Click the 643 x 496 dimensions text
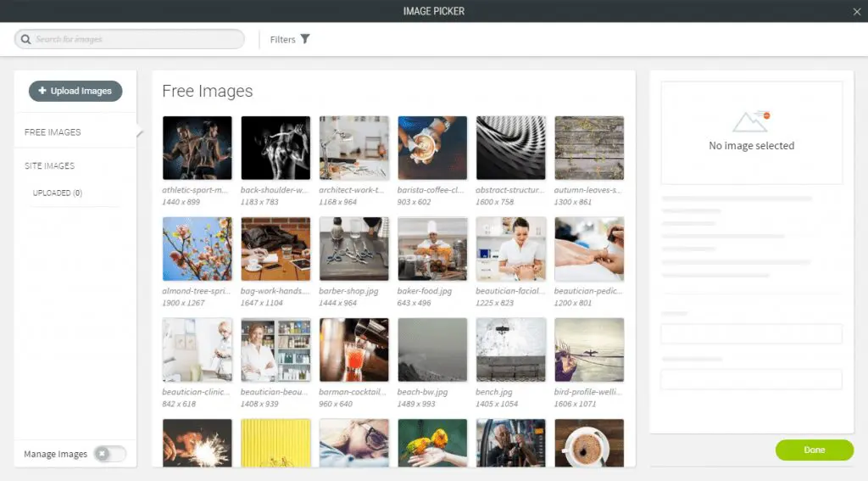Image resolution: width=868 pixels, height=481 pixels. click(x=414, y=303)
